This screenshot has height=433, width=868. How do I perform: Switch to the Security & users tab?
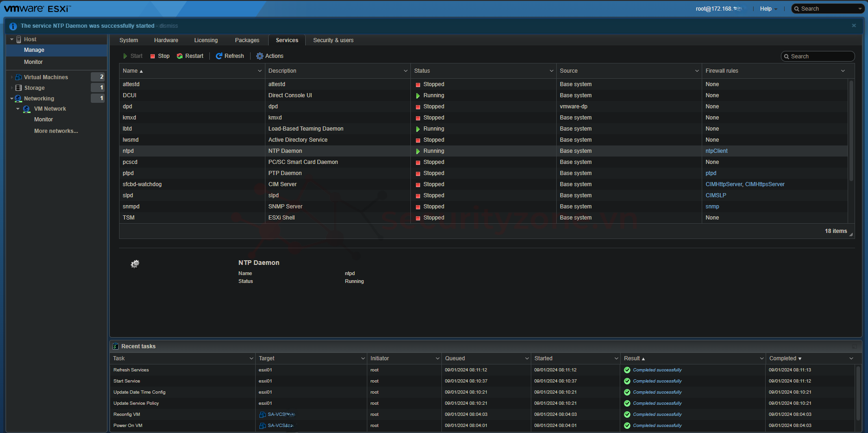coord(333,40)
